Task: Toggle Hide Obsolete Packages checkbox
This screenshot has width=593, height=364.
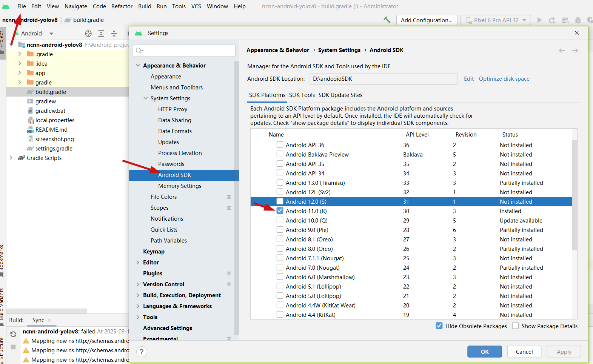Action: coord(439,326)
